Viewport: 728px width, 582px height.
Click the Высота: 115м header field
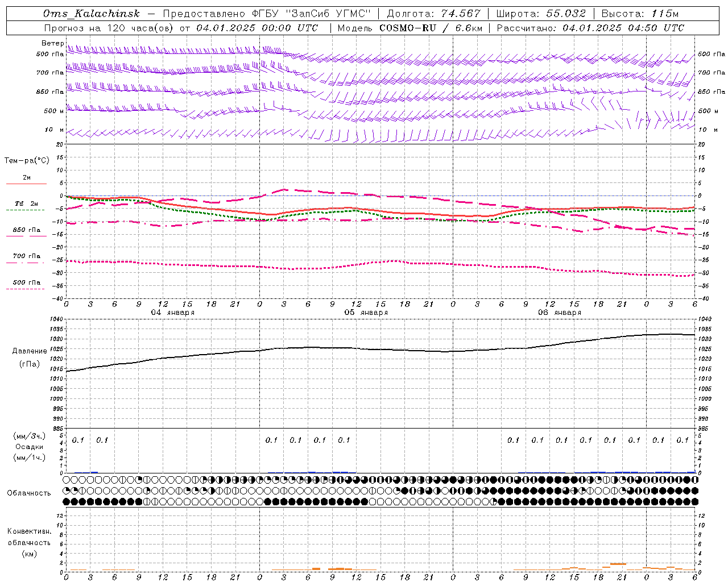coord(640,14)
